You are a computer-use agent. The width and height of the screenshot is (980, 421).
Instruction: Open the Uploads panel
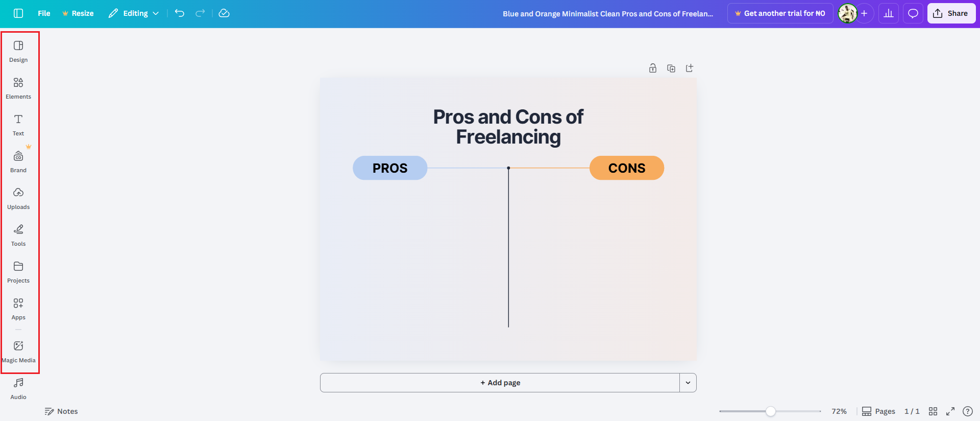18,198
